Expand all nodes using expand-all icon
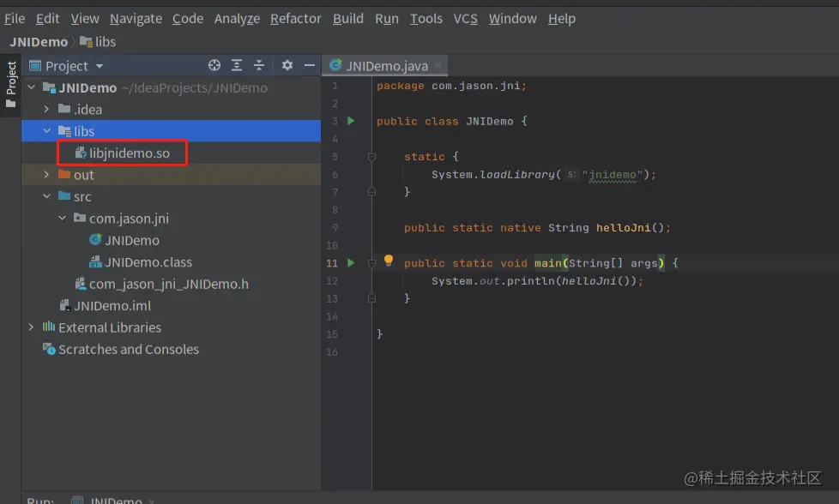The image size is (839, 504). click(x=236, y=65)
